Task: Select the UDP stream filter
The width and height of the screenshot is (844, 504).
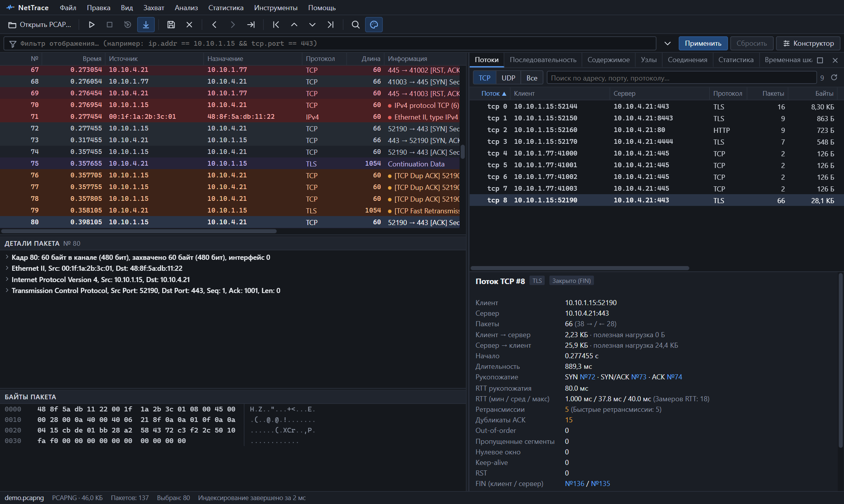Action: pyautogui.click(x=508, y=78)
